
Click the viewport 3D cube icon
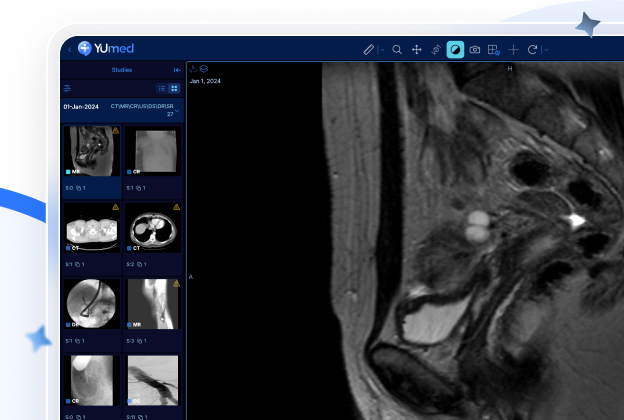[x=193, y=69]
